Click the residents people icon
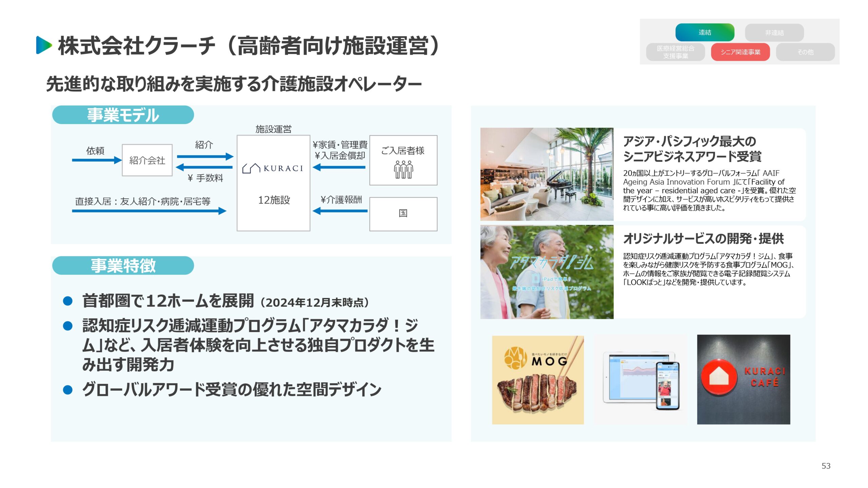This screenshot has height=488, width=868. pyautogui.click(x=403, y=169)
